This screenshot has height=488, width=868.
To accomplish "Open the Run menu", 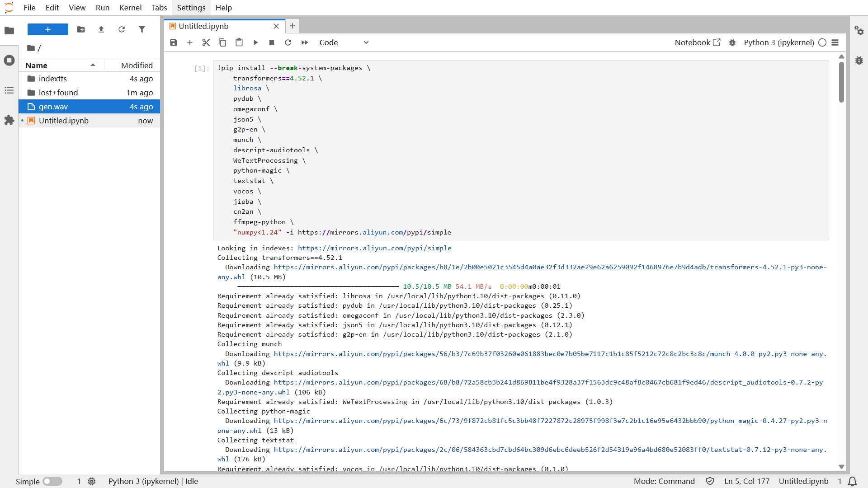I will point(103,8).
